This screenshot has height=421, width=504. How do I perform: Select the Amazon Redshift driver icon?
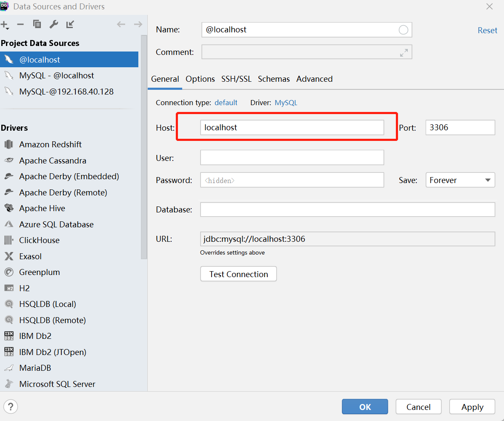click(x=9, y=144)
